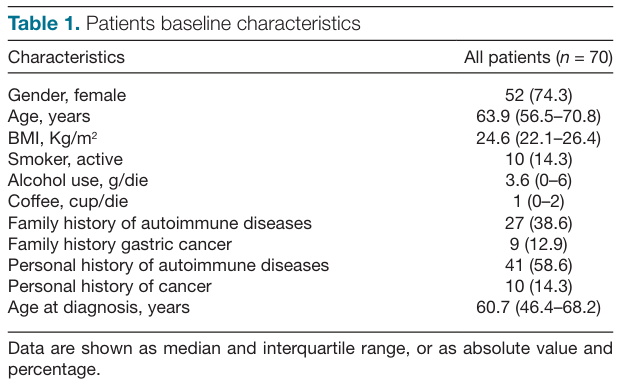The width and height of the screenshot is (621, 382).
Task: Click the value 60.7 (46.4–68.2)
Action: pyautogui.click(x=538, y=308)
